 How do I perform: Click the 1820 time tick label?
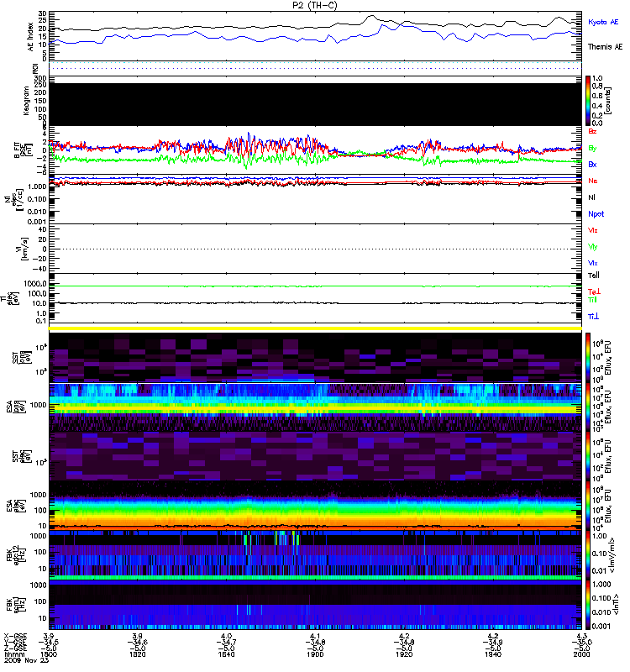pos(138,654)
